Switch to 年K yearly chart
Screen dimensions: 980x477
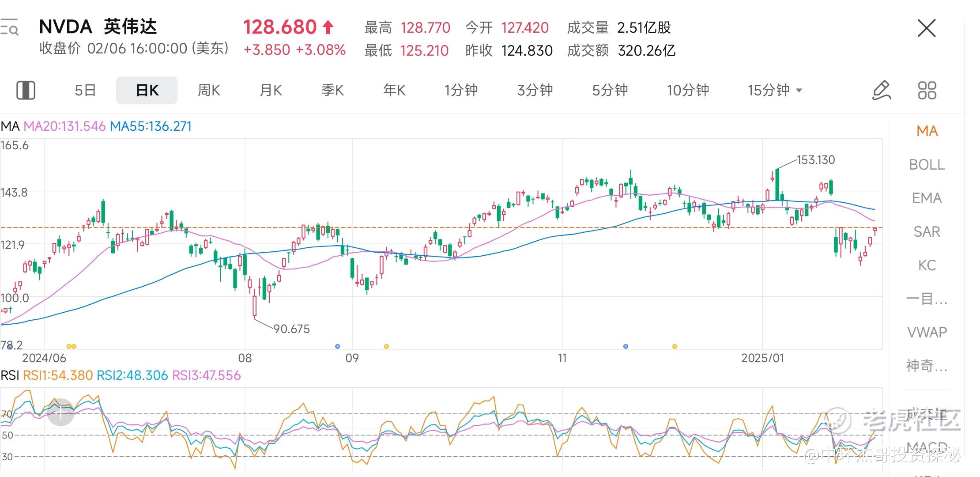394,90
